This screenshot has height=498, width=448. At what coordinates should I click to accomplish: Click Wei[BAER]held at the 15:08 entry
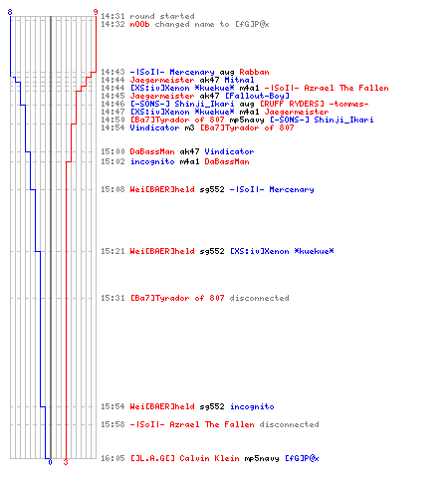coord(162,189)
